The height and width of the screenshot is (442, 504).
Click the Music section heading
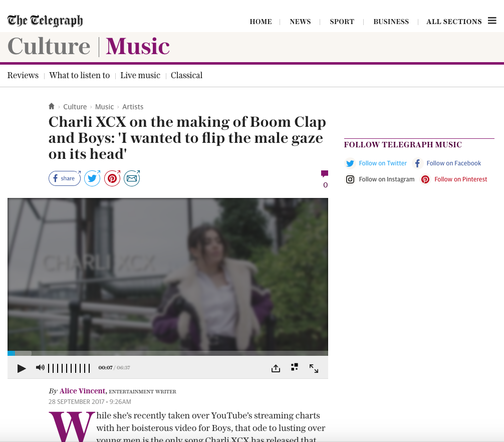(138, 46)
